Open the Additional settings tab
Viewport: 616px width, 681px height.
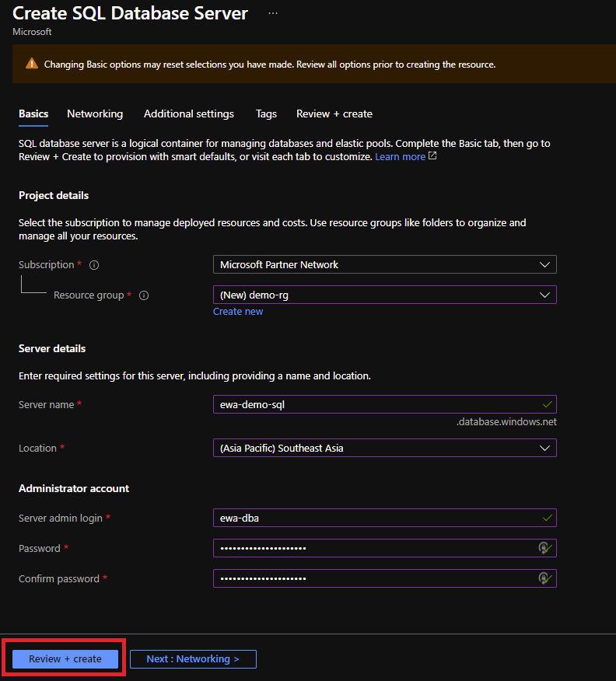tap(189, 113)
